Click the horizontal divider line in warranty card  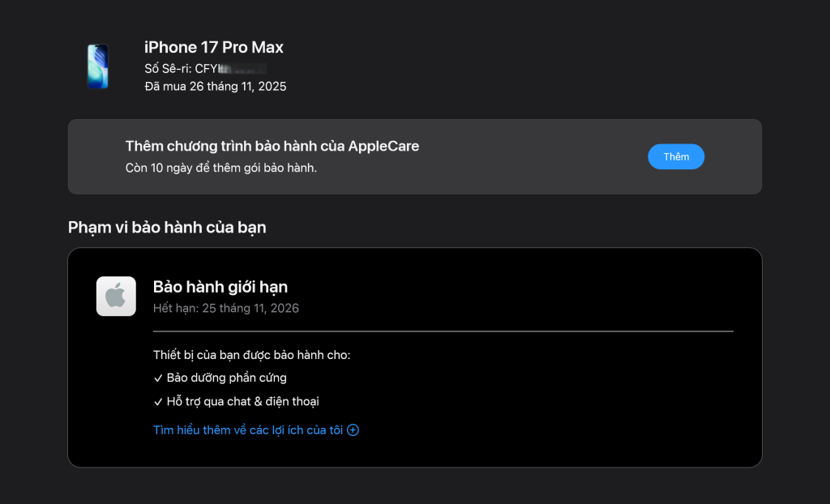443,331
